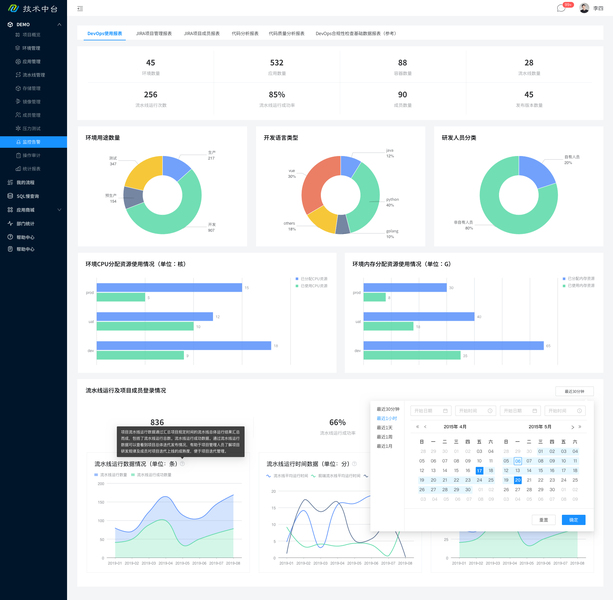This screenshot has width=613, height=600.
Task: Go to next month arrow in calendar
Action: [x=573, y=427]
